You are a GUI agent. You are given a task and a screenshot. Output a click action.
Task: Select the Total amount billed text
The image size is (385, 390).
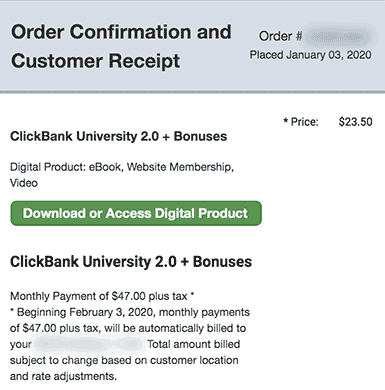point(193,344)
